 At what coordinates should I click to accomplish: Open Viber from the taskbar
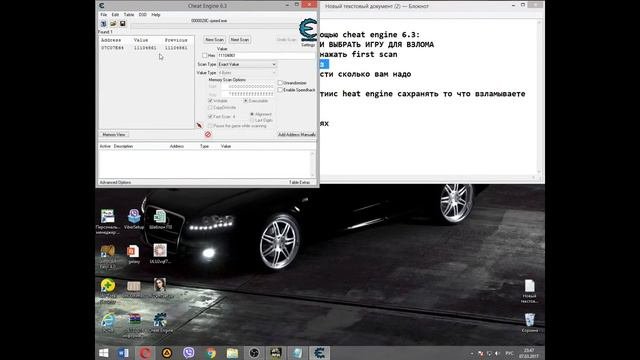pyautogui.click(x=188, y=353)
